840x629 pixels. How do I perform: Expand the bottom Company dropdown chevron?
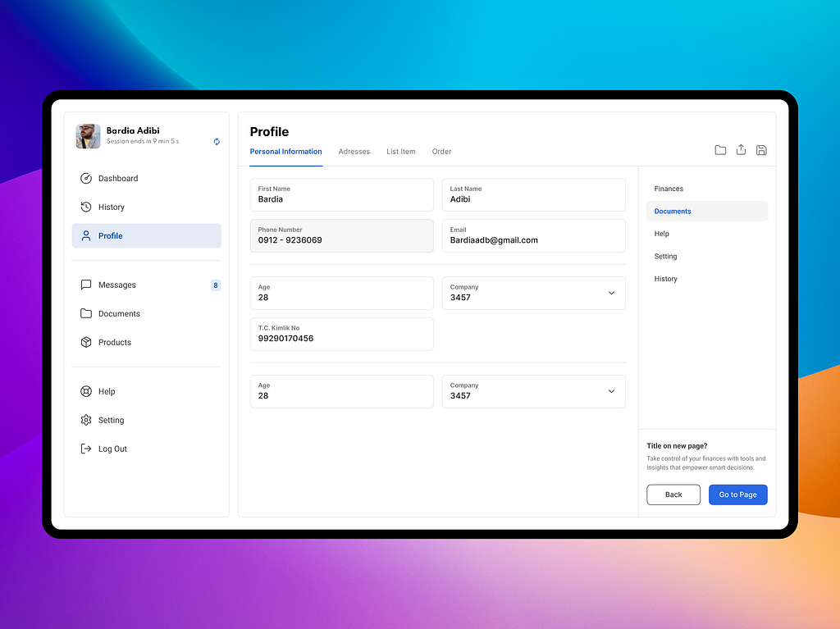tap(611, 391)
